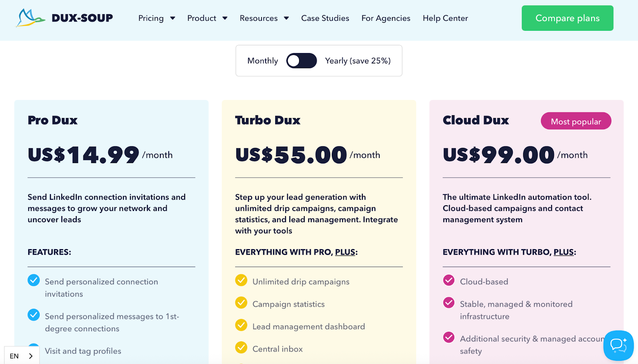Open the Pricing menu
Screen dimensions: 638x364
coord(151,18)
